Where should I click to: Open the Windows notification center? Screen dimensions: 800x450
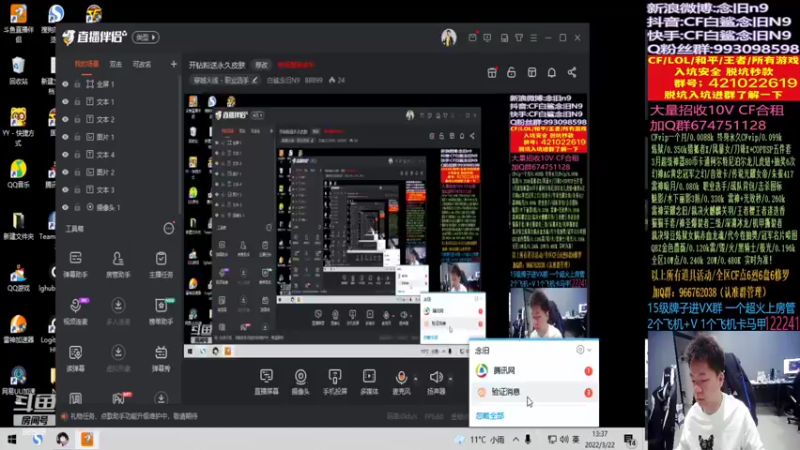pos(631,439)
